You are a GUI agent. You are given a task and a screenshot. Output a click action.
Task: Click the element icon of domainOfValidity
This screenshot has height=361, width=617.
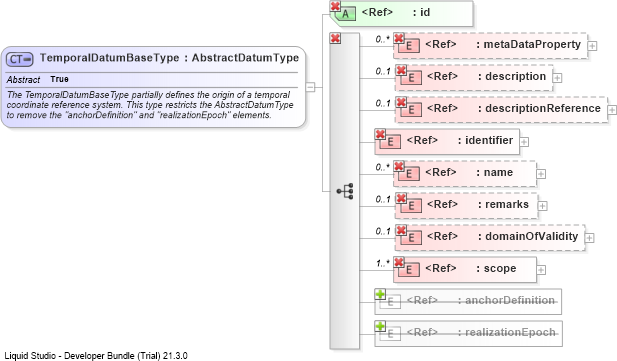(411, 237)
